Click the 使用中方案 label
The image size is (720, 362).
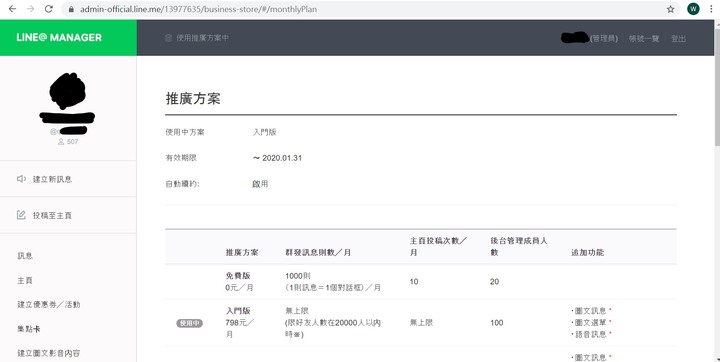point(185,132)
